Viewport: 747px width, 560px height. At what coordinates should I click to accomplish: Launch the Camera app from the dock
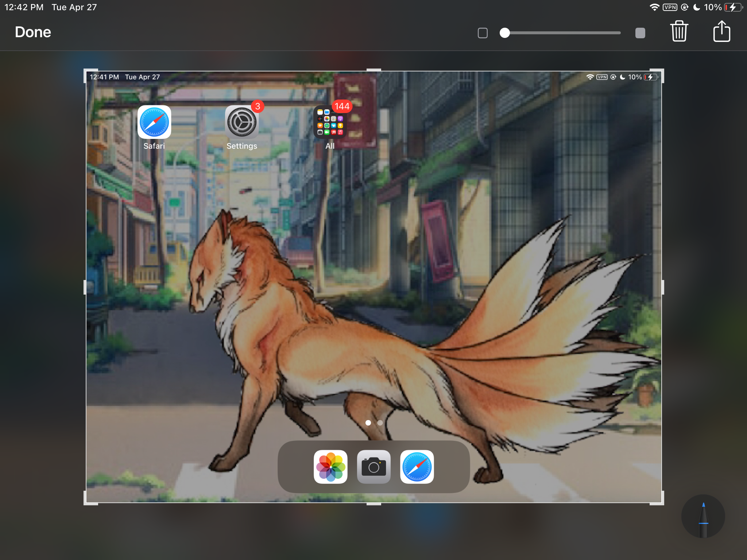373,467
